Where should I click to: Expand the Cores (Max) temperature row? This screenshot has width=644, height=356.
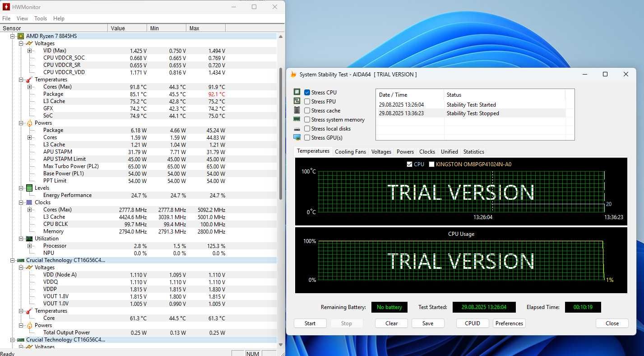point(29,87)
